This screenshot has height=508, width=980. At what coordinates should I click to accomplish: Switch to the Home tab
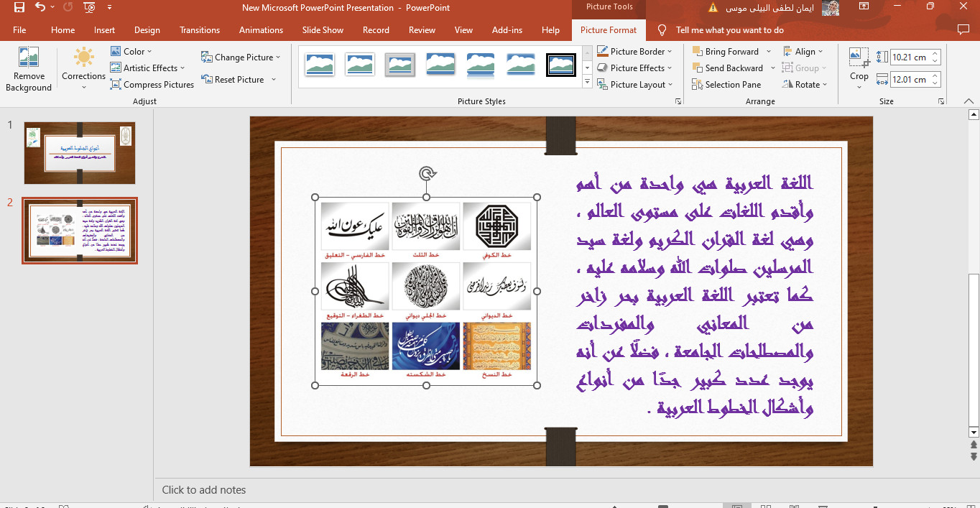[63, 30]
